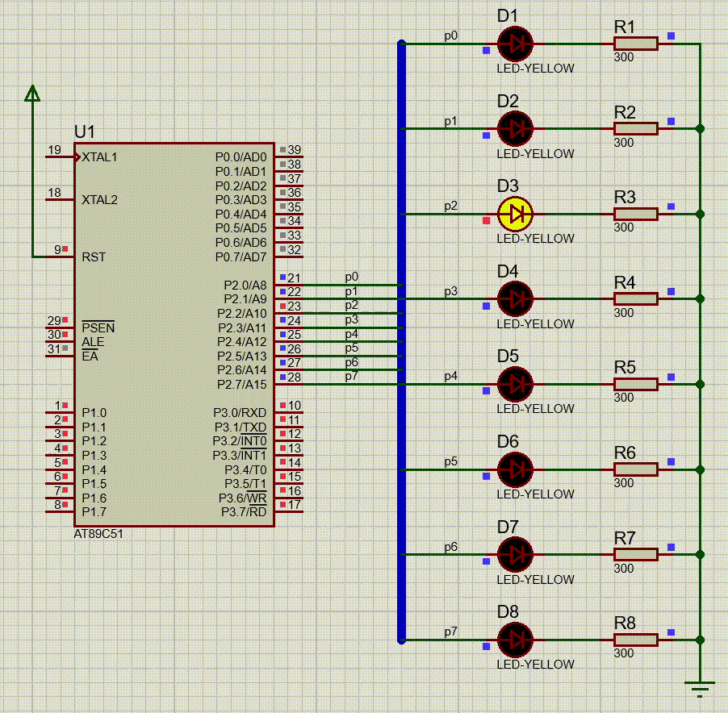Image resolution: width=728 pixels, height=713 pixels.
Task: Click the RST pin label
Action: click(94, 257)
